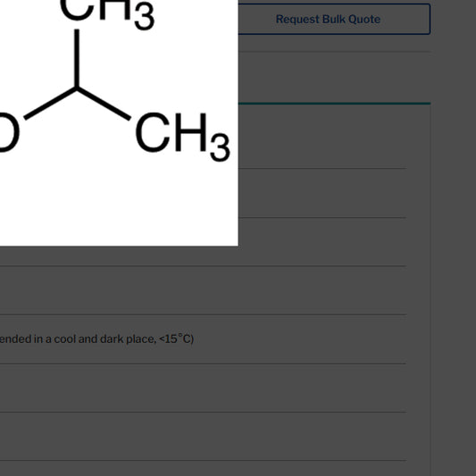Screen dimensions: 476x476
Task: Click the teal underline of the active tab
Action: 334,104
